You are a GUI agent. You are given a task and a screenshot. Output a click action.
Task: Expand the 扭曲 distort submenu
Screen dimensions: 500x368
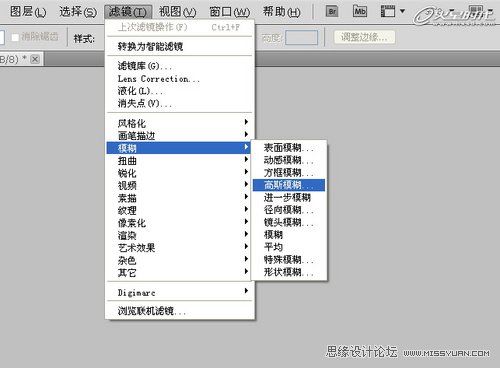pyautogui.click(x=178, y=160)
